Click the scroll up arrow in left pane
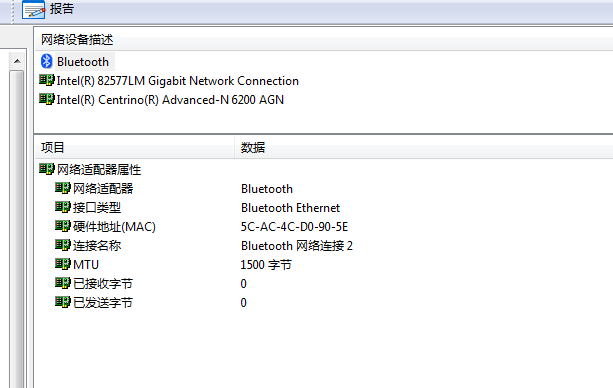613x388 pixels. [17, 61]
